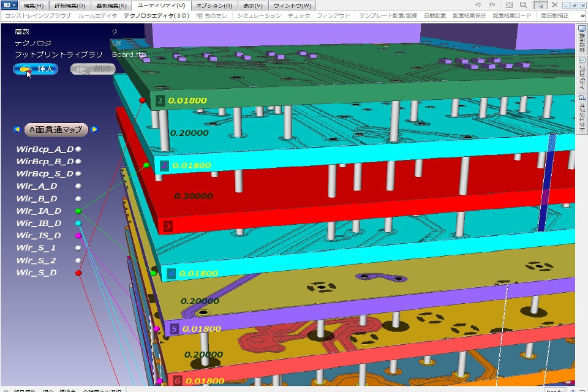This screenshot has width=588, height=392.
Task: Toggle the Wir_IA_D green dot
Action: [78, 211]
